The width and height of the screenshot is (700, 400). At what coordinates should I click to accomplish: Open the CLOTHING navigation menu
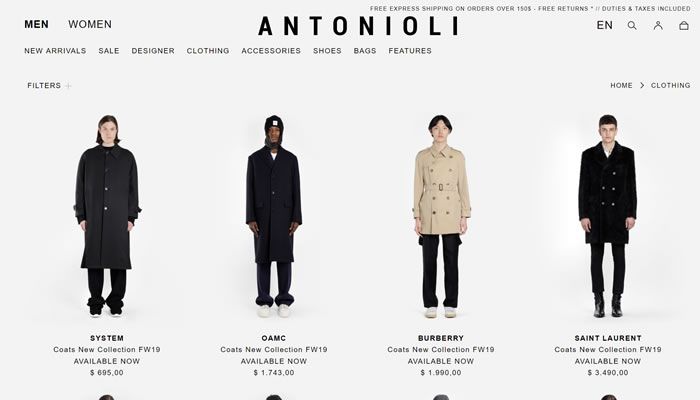208,51
